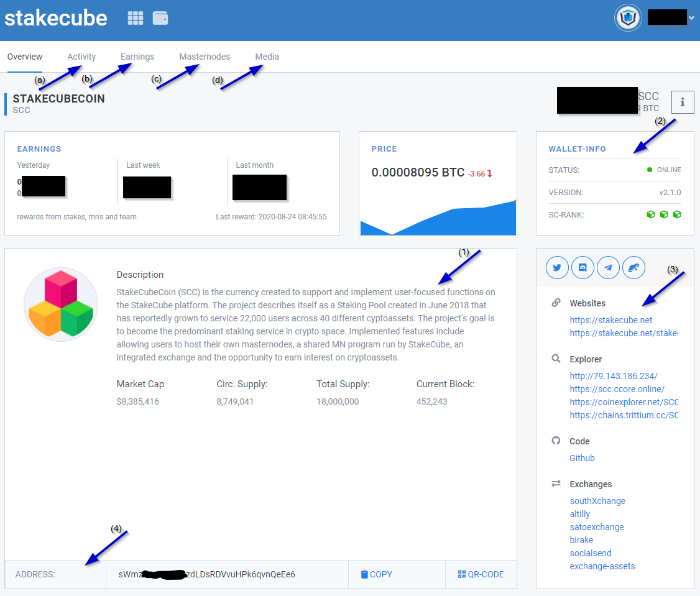The height and width of the screenshot is (596, 700).
Task: Open the birake exchange link
Action: [581, 540]
